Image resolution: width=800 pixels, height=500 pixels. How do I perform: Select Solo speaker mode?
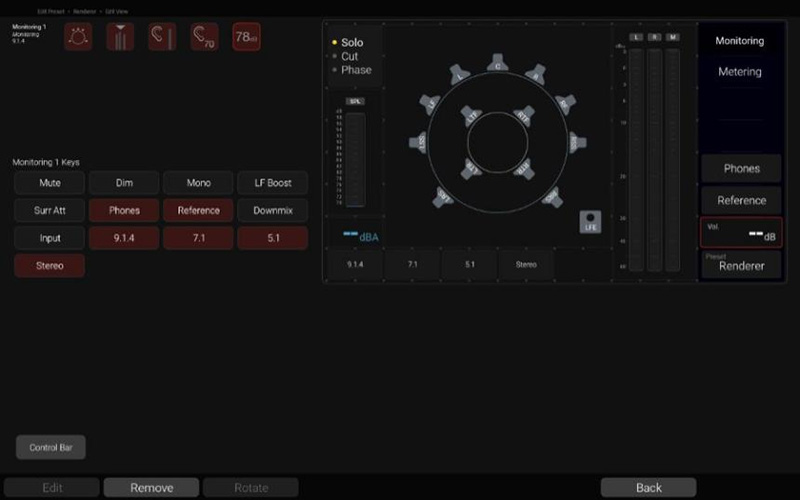[x=351, y=43]
